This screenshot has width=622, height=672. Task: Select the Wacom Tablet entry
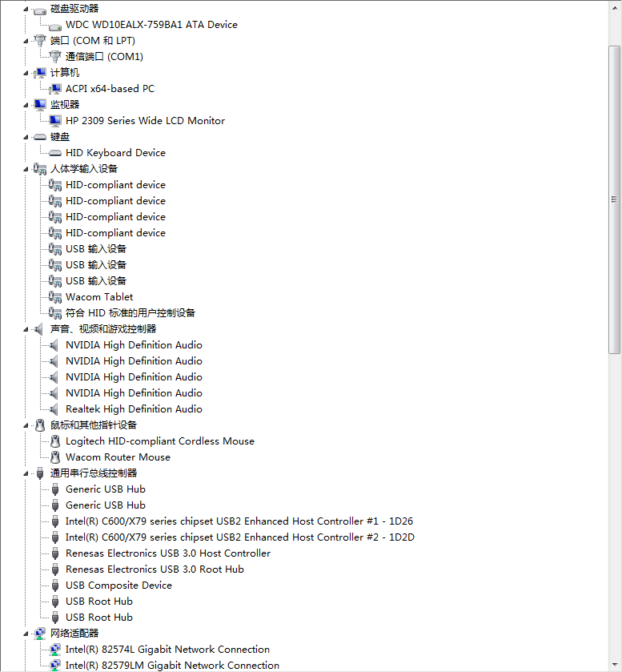tap(99, 297)
